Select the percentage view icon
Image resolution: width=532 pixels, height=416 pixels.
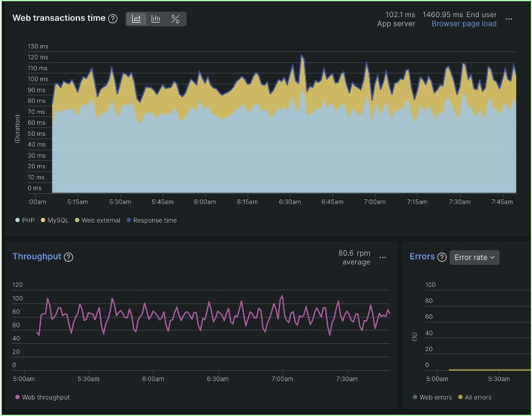tap(175, 19)
